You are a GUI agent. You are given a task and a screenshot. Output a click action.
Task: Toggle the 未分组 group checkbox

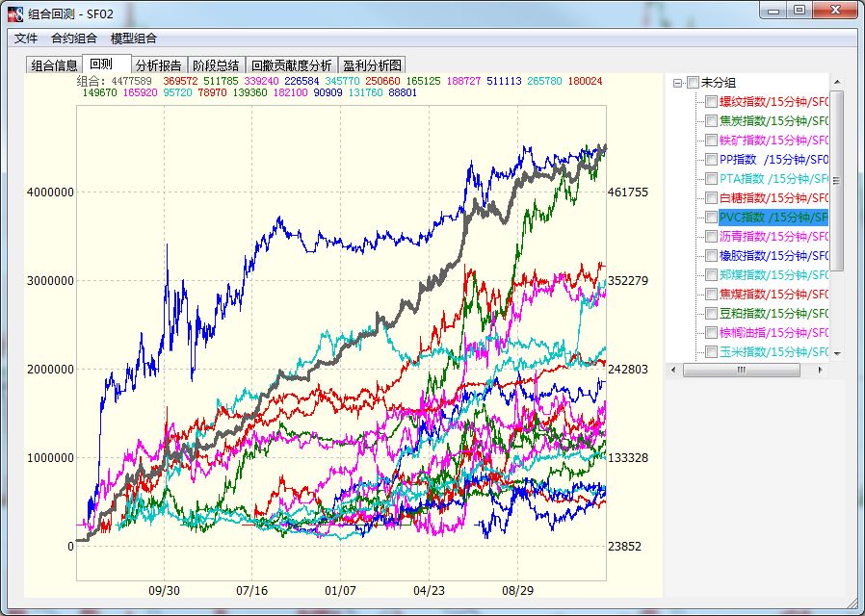[693, 83]
